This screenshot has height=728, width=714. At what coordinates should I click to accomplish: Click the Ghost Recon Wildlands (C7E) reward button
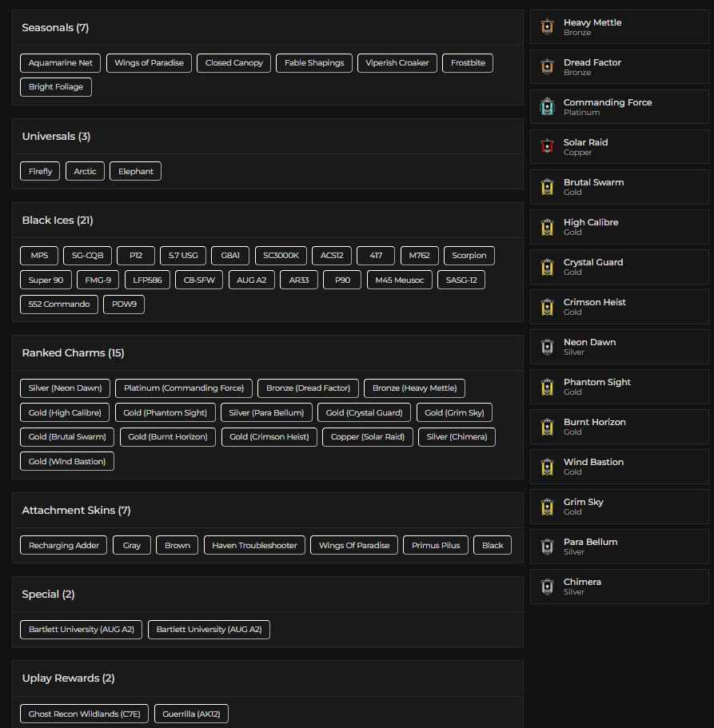(83, 714)
